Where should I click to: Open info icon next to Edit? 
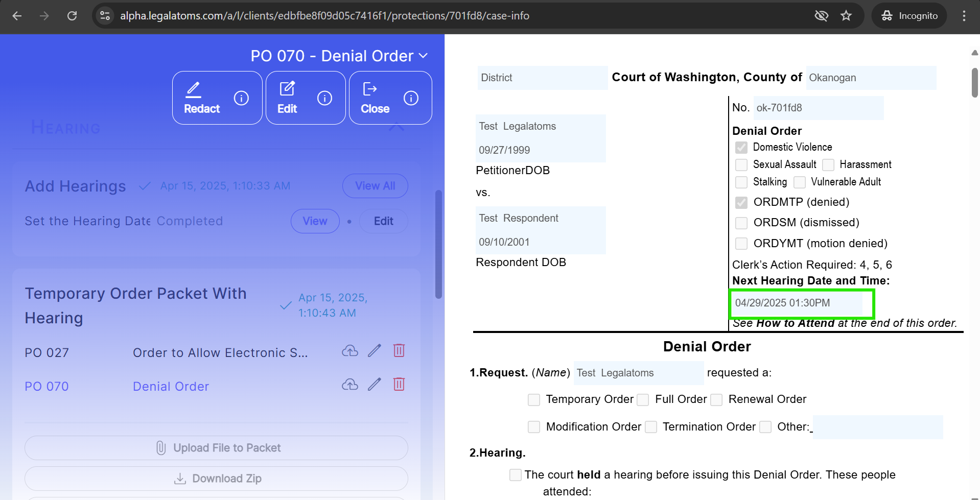click(324, 98)
